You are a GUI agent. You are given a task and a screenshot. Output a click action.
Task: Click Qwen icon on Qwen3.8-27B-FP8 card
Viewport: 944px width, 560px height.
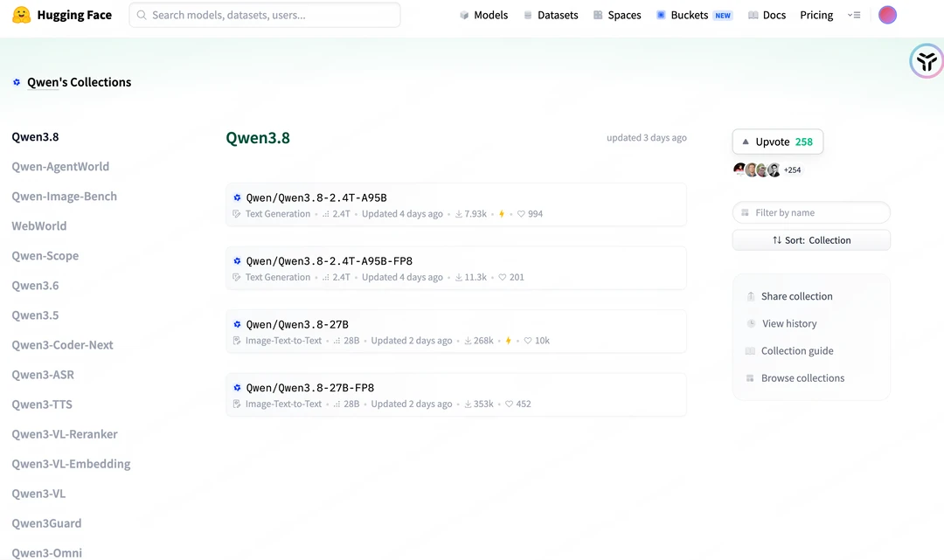(237, 388)
